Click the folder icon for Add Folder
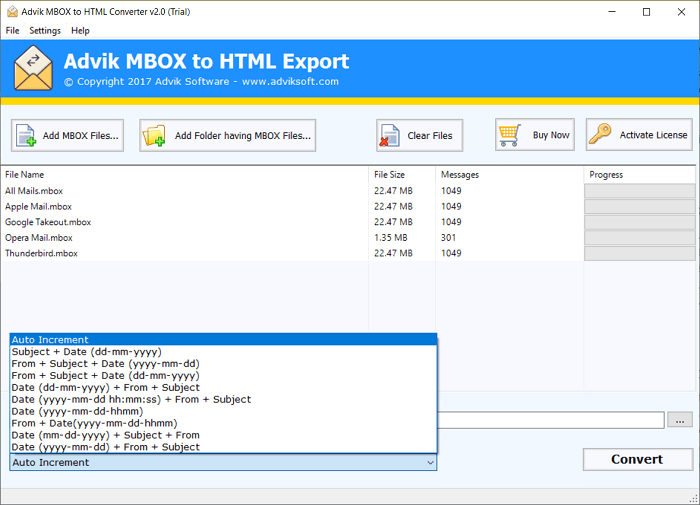Viewport: 700px width, 505px height. (x=154, y=135)
